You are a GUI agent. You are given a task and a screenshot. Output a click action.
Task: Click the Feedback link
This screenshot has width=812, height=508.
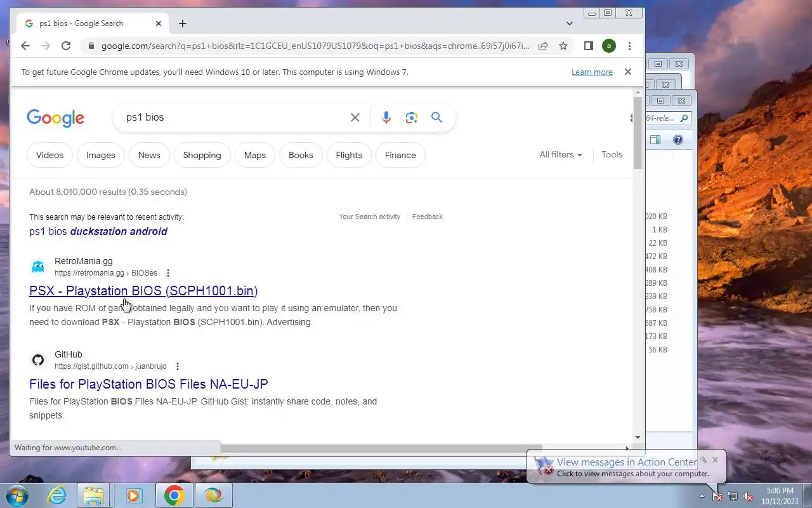point(428,217)
